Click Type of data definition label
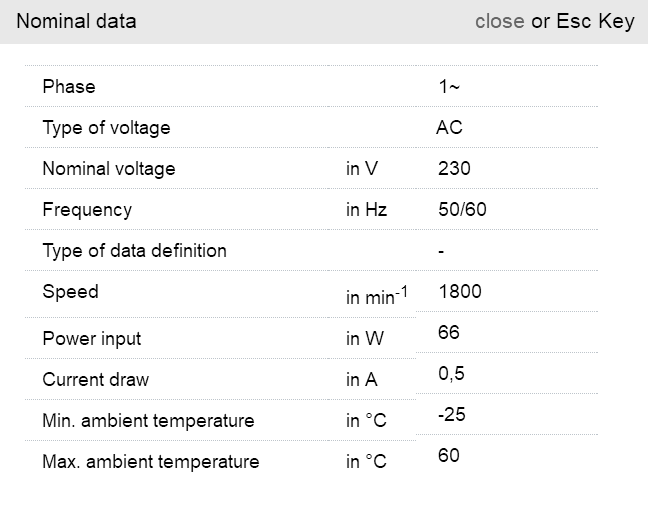 tap(134, 251)
